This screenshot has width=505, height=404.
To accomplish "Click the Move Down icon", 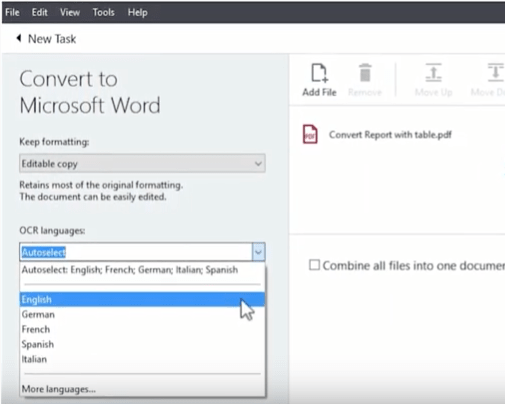I will (496, 73).
